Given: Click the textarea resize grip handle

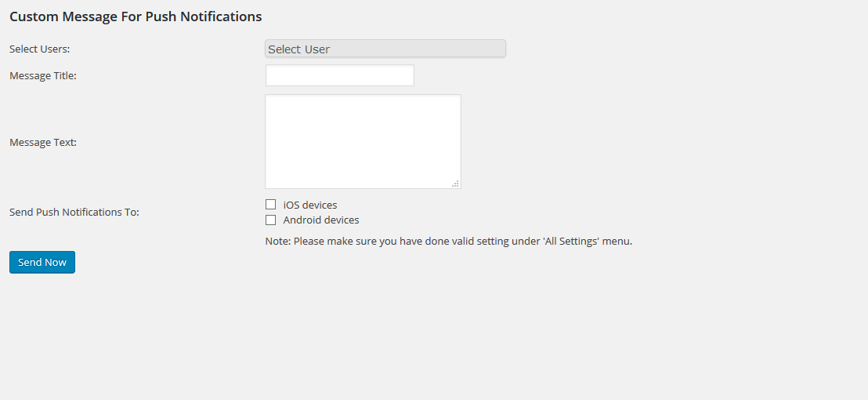Looking at the screenshot, I should [x=456, y=184].
